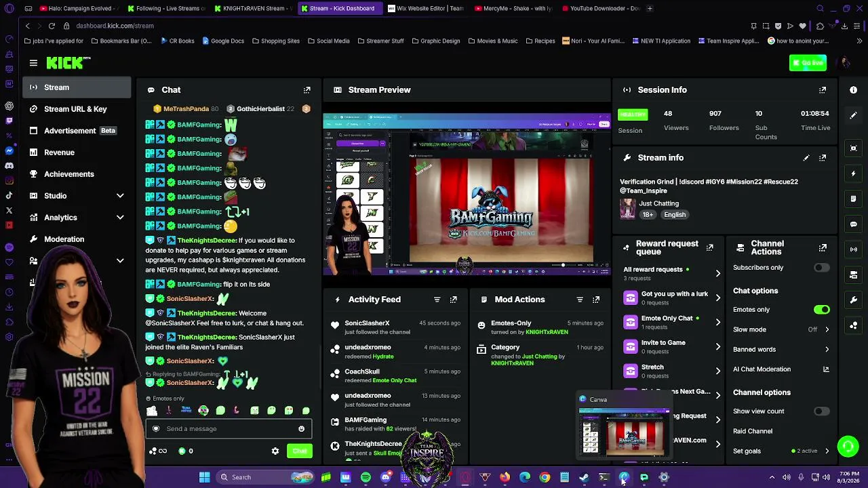The height and width of the screenshot is (488, 868).
Task: Expand the Analytics sidebar section
Action: [x=120, y=218]
